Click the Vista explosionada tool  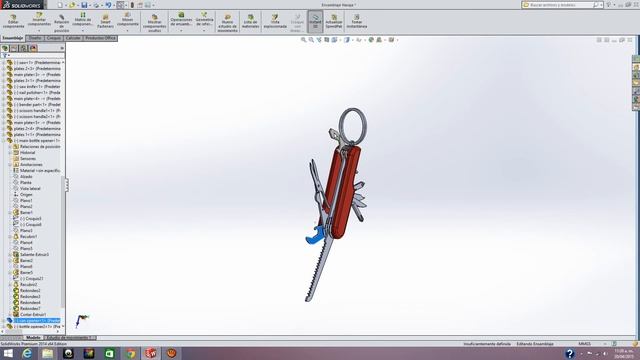(x=275, y=21)
